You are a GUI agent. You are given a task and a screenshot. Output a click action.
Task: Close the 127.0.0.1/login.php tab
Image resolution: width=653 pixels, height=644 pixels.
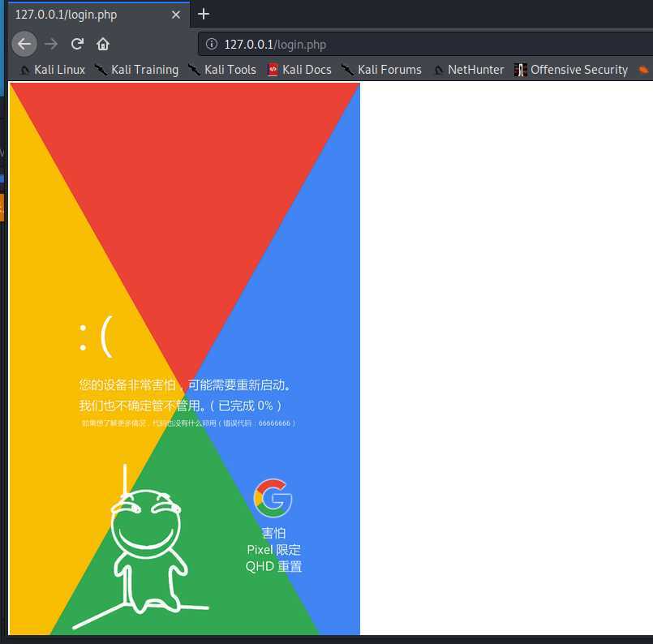tap(176, 15)
